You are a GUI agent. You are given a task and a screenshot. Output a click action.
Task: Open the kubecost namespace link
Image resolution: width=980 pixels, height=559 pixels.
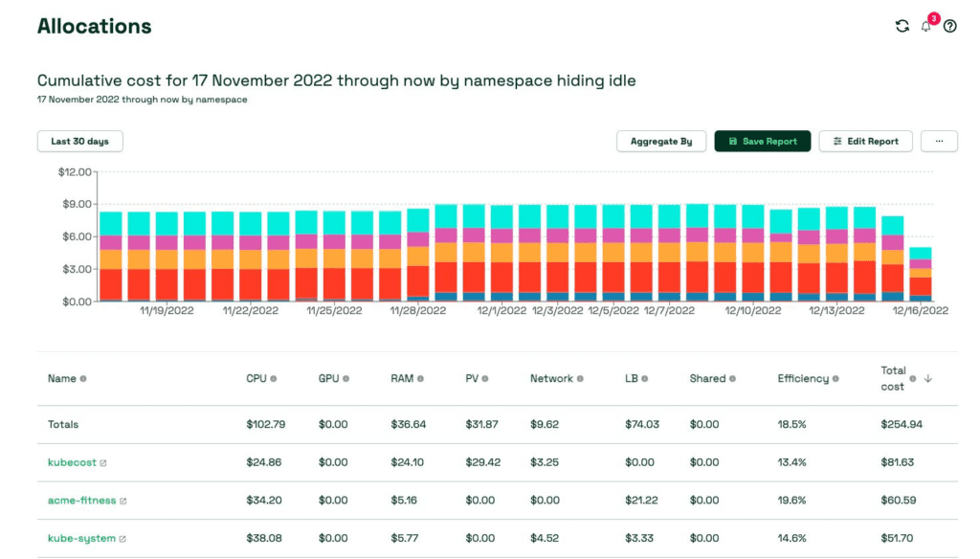click(72, 462)
